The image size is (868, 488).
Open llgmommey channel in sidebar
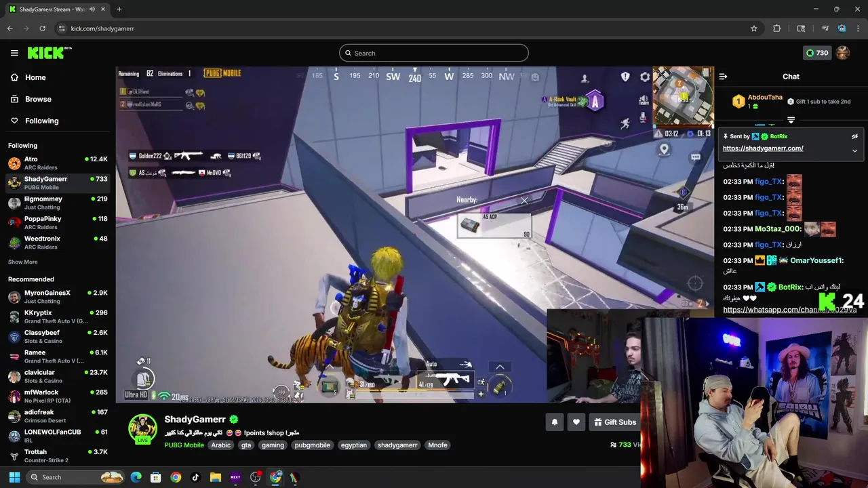(x=58, y=203)
